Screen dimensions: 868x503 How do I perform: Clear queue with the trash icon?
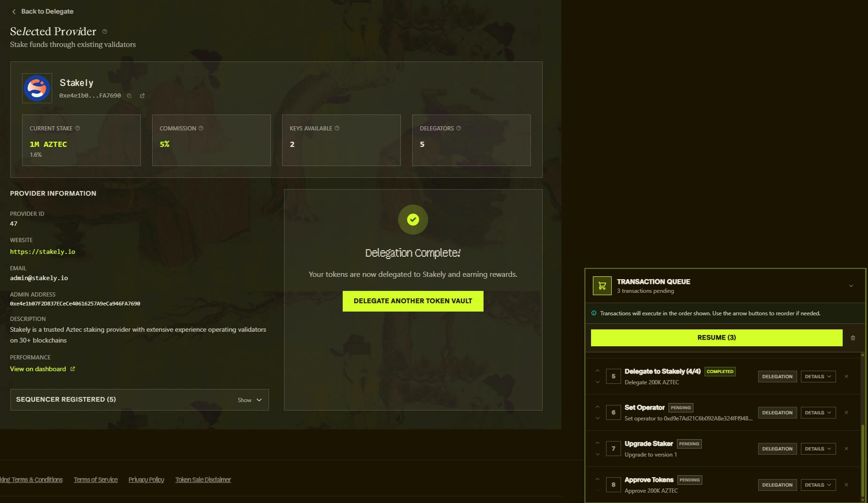click(x=853, y=338)
